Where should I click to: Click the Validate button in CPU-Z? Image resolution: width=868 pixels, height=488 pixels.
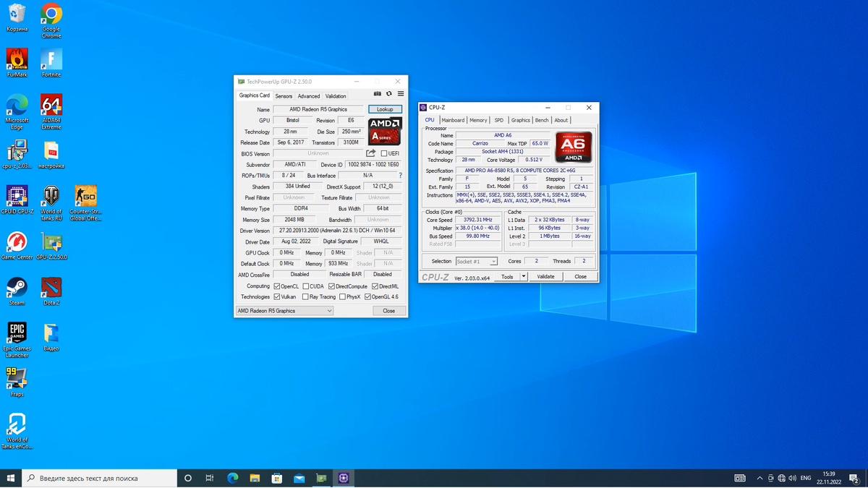point(545,276)
